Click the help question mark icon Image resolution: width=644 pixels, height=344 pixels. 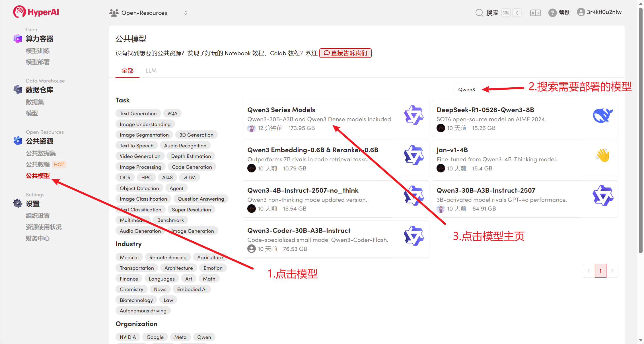pos(552,13)
